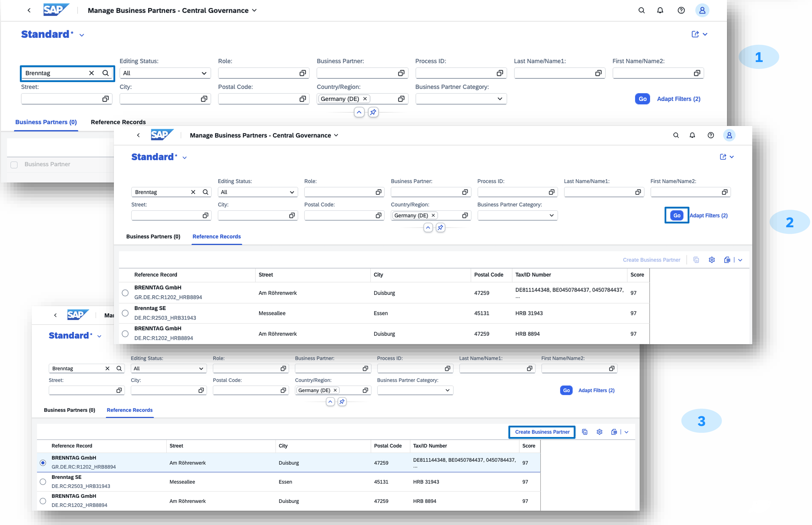Collapse the filter bar with the up chevron in the top panel
The height and width of the screenshot is (525, 812).
pyautogui.click(x=359, y=112)
